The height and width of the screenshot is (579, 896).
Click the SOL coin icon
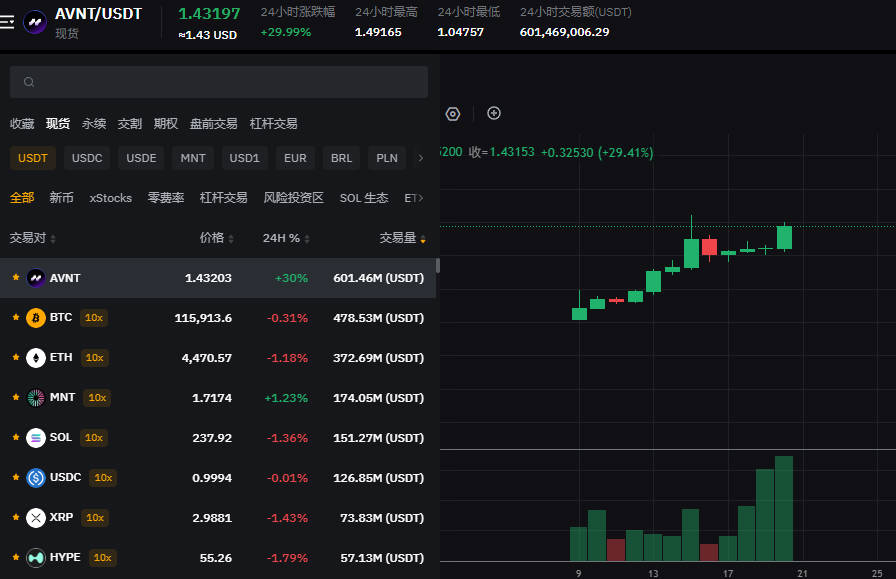(36, 438)
